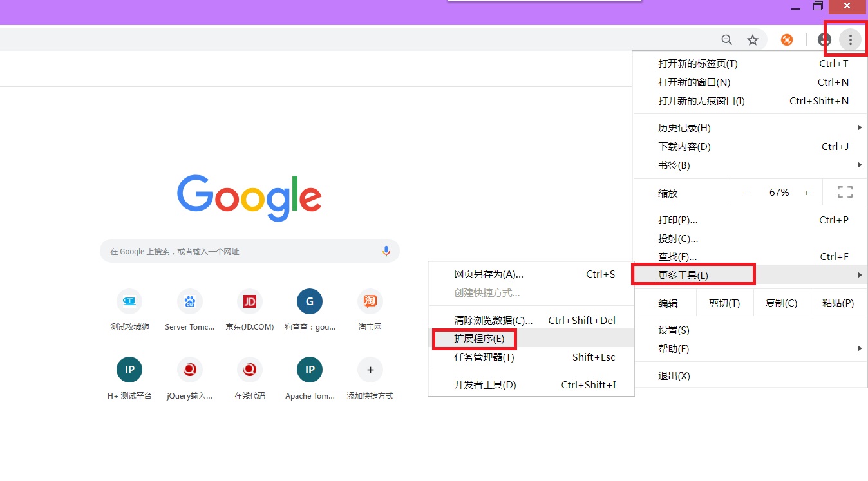The width and height of the screenshot is (868, 481).
Task: Open the 淘宝网 shortcut tile
Action: click(370, 310)
